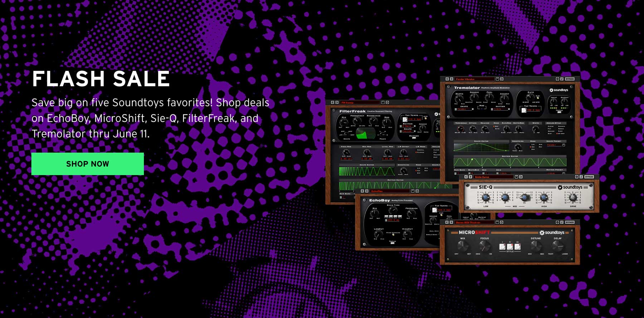Image resolution: width=644 pixels, height=318 pixels.
Task: Open Tremolator preset menu 'Fender Vibrolux'
Action: click(x=474, y=79)
